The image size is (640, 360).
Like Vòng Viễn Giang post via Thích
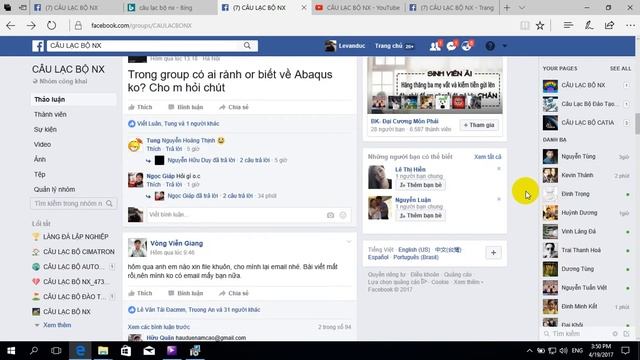point(140,293)
